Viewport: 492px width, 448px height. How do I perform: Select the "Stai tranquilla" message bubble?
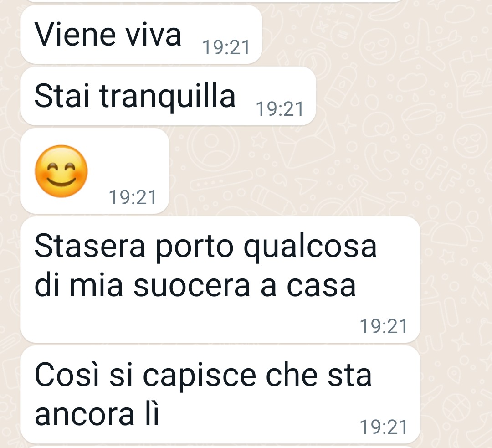168,96
